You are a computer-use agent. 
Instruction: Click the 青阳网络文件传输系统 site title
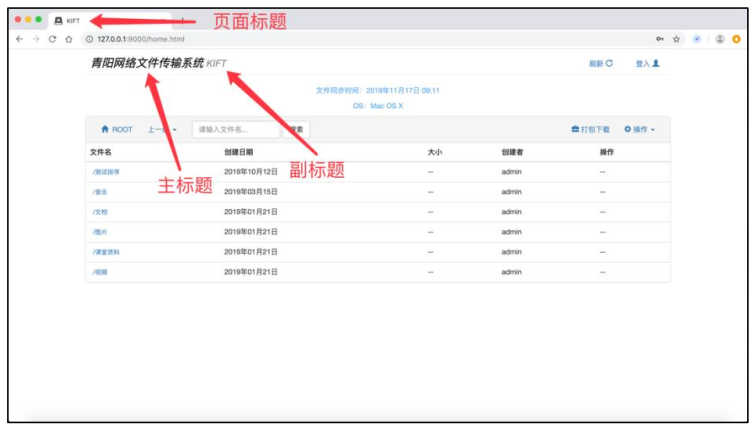(x=146, y=64)
